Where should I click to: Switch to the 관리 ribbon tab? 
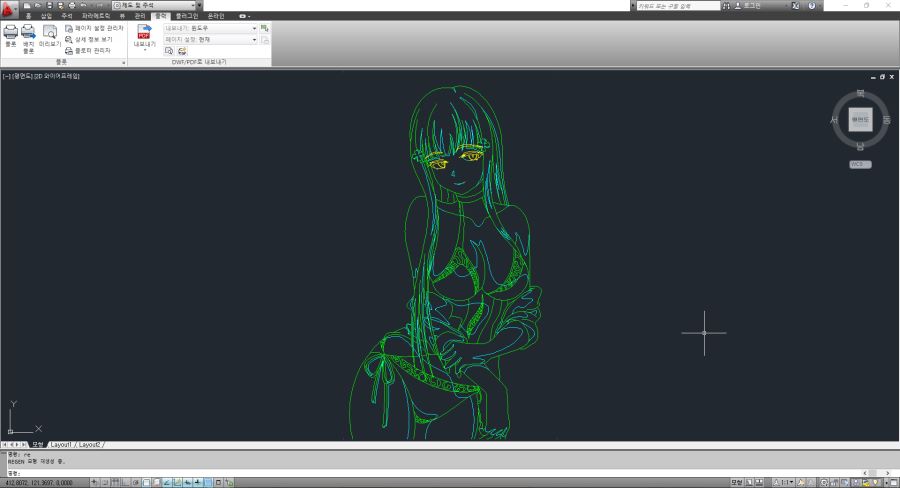point(140,16)
